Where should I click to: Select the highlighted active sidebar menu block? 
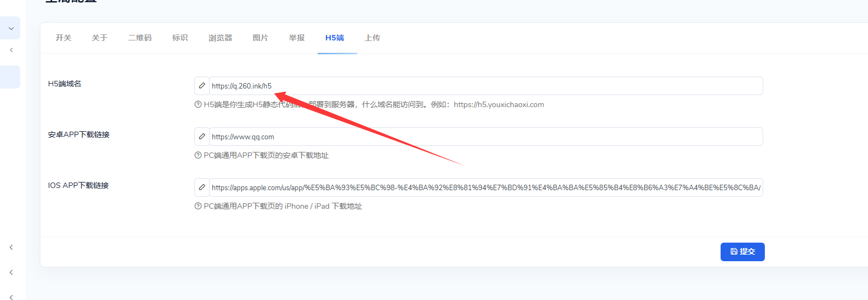[10, 77]
